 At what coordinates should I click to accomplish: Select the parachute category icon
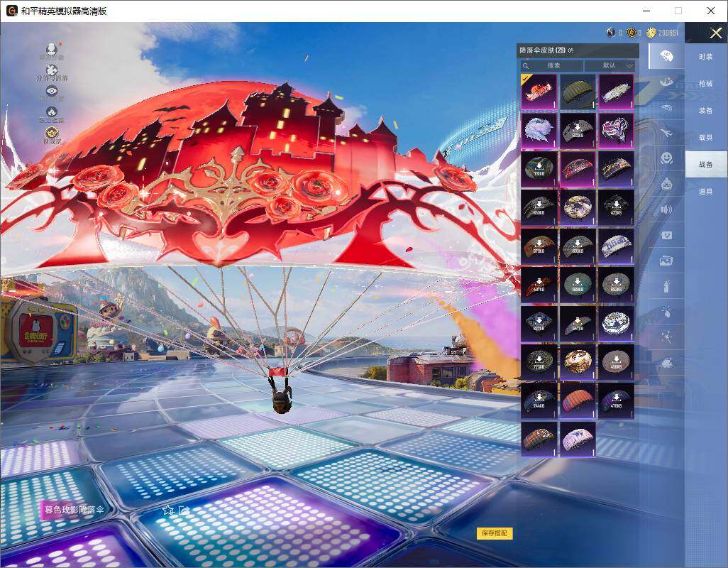(x=666, y=56)
